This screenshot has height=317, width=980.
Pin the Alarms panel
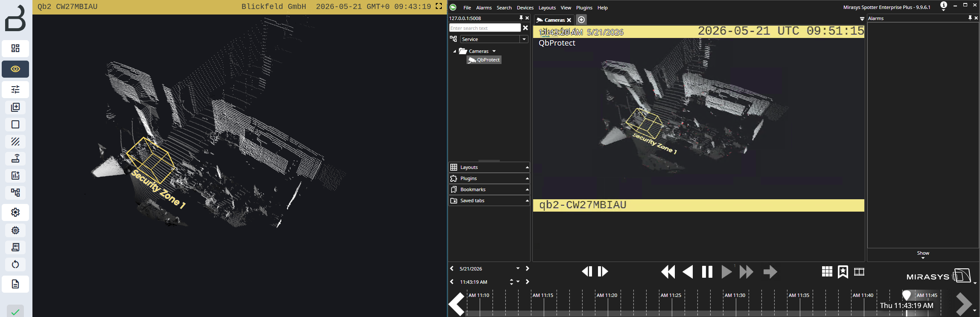click(x=970, y=18)
